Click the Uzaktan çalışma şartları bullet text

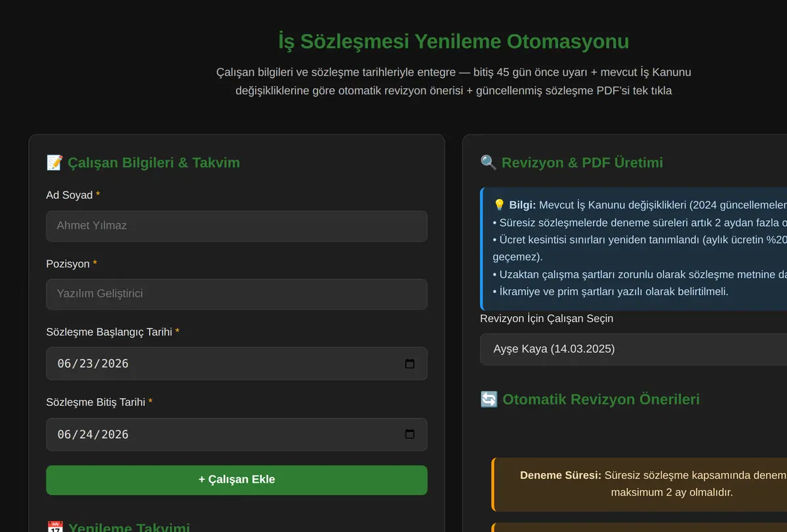click(x=640, y=274)
